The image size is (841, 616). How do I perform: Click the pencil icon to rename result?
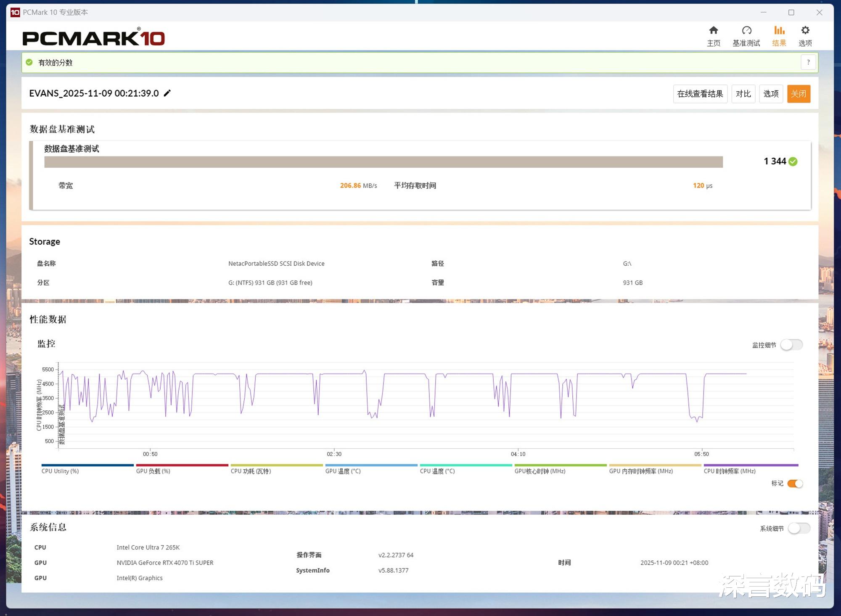click(x=167, y=93)
